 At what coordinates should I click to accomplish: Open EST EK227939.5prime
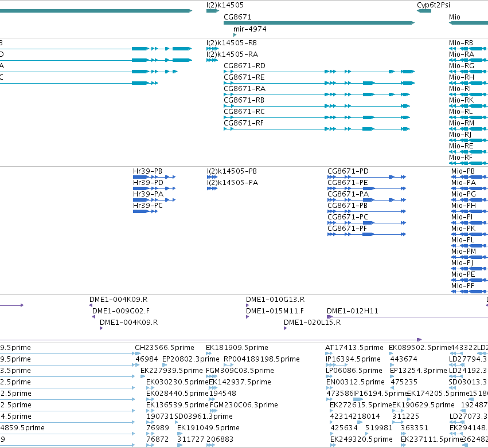[171, 371]
